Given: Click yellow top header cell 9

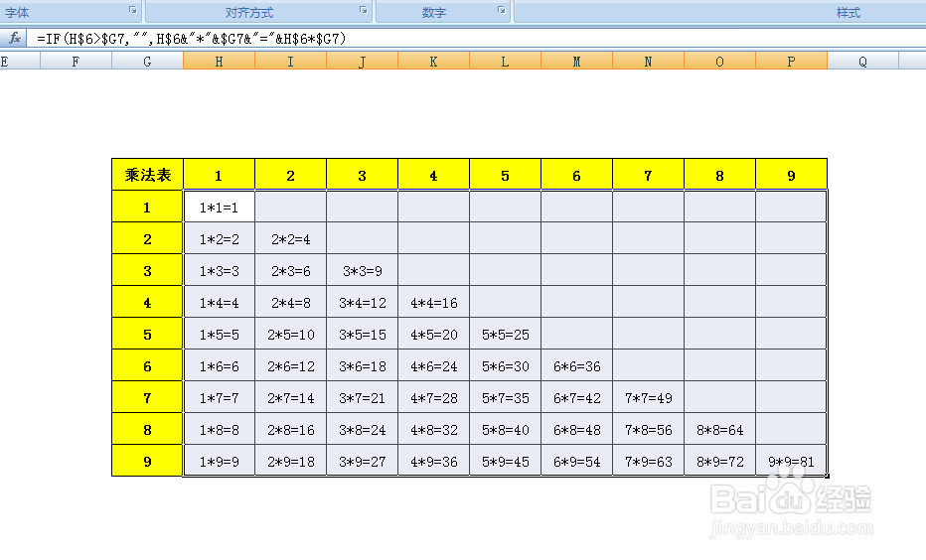Looking at the screenshot, I should point(791,175).
